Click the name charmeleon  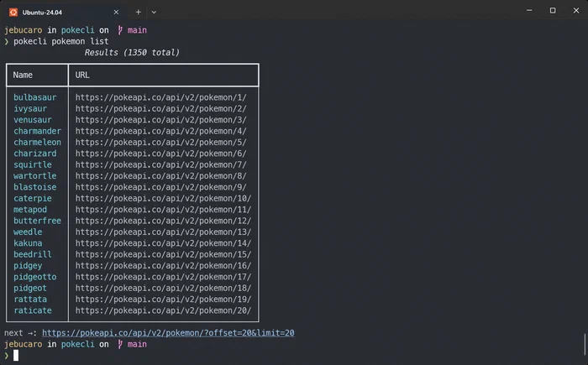37,143
